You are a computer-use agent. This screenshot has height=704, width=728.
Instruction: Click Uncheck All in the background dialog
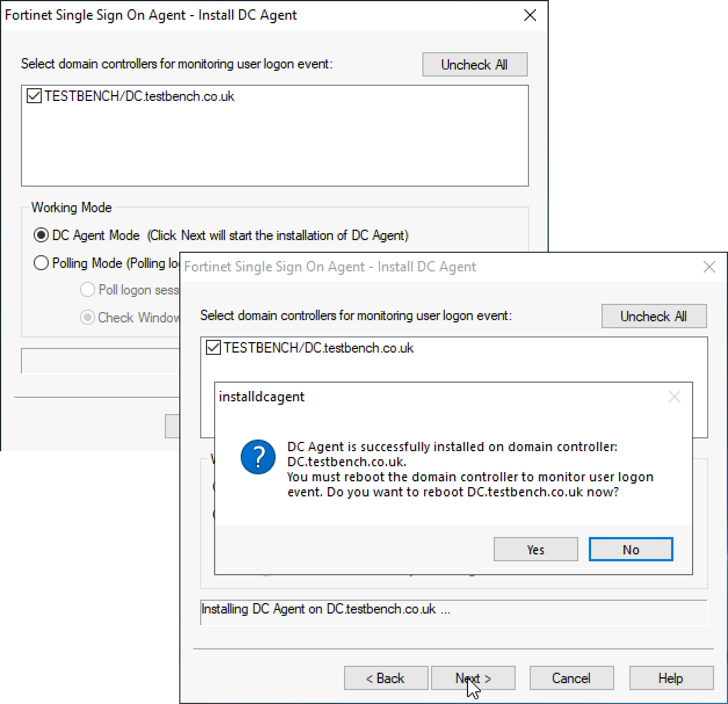(475, 64)
